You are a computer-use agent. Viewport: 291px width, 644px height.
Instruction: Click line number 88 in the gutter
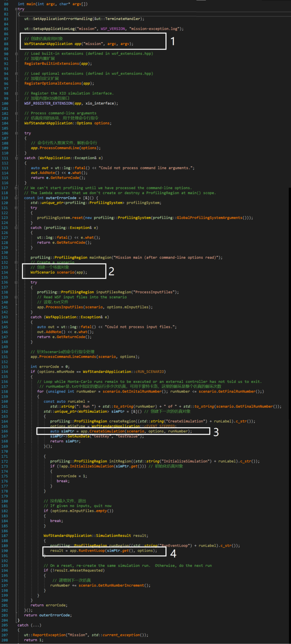tap(6, 44)
